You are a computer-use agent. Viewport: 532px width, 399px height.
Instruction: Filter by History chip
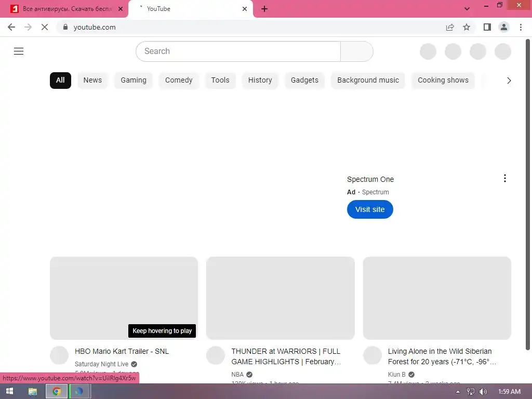[260, 81]
